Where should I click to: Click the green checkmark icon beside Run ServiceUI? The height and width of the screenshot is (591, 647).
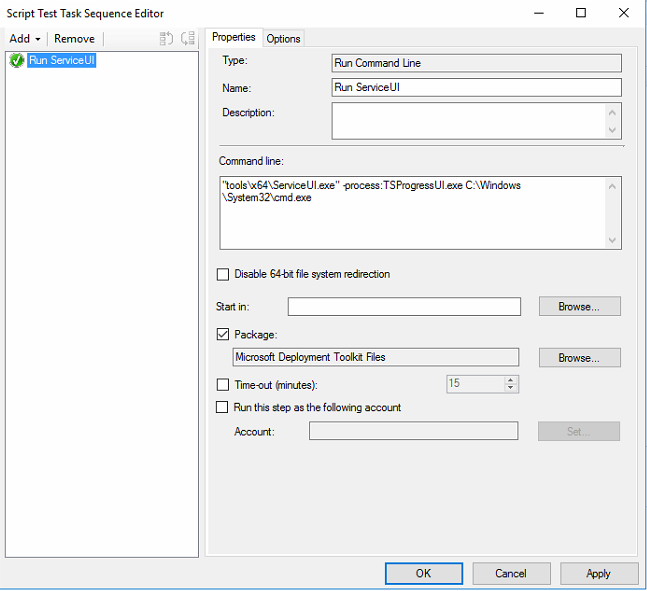(x=16, y=61)
